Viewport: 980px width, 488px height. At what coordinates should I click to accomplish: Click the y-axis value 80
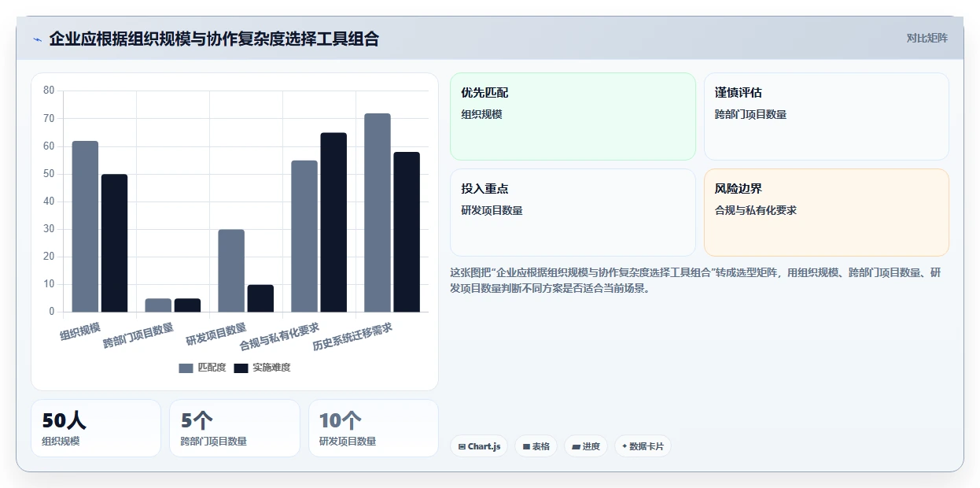pos(49,91)
